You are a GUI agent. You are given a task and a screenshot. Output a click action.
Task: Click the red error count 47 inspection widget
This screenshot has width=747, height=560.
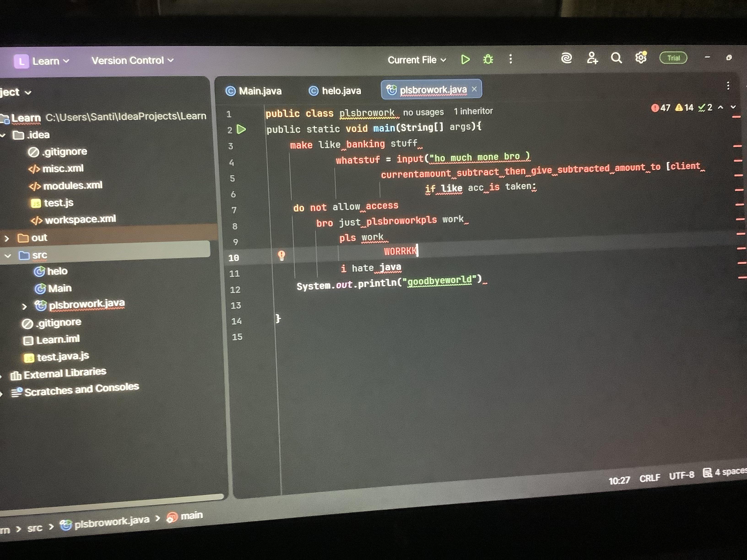(660, 108)
